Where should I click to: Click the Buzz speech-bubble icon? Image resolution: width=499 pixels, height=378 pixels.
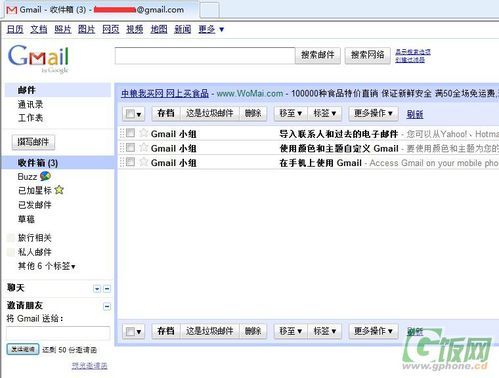(45, 176)
